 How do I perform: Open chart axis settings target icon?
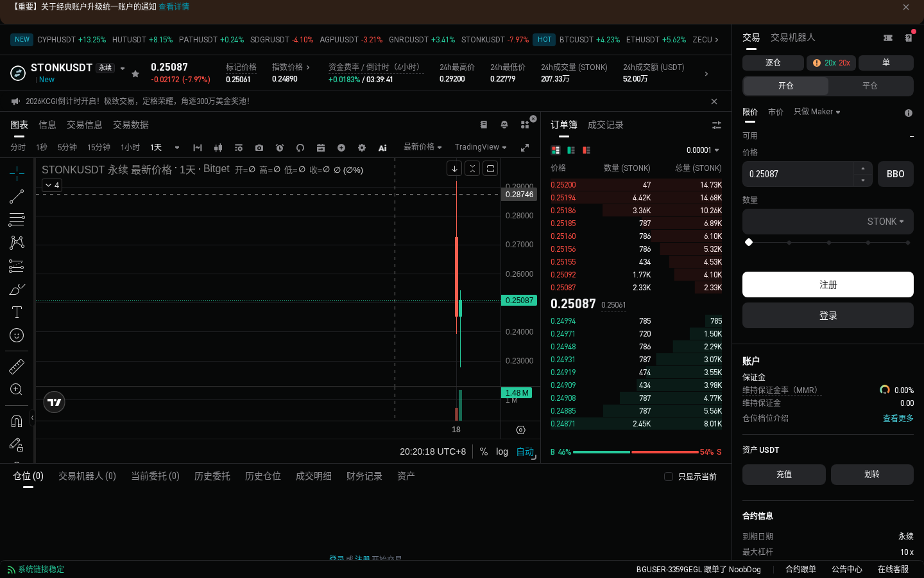pyautogui.click(x=521, y=430)
